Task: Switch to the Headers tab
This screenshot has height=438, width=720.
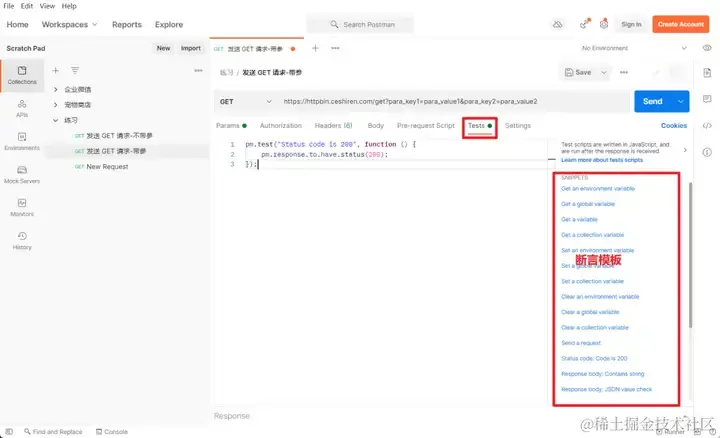Action: tap(333, 125)
